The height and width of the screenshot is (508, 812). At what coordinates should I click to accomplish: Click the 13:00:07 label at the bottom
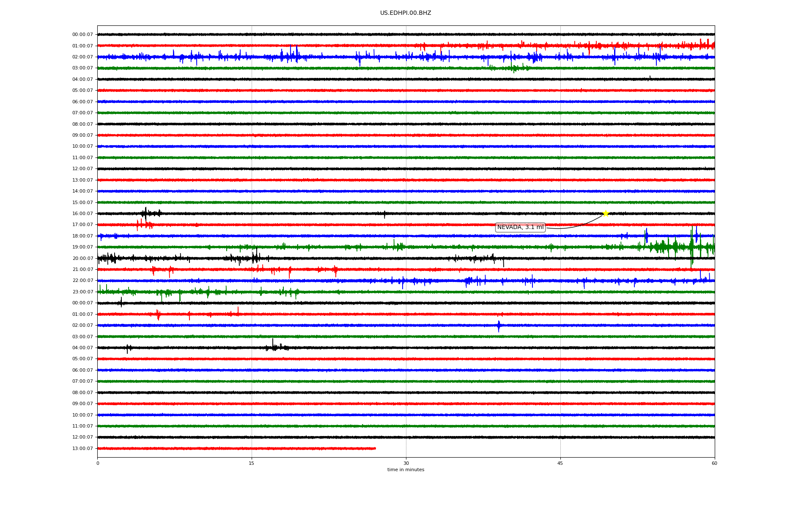pyautogui.click(x=82, y=449)
